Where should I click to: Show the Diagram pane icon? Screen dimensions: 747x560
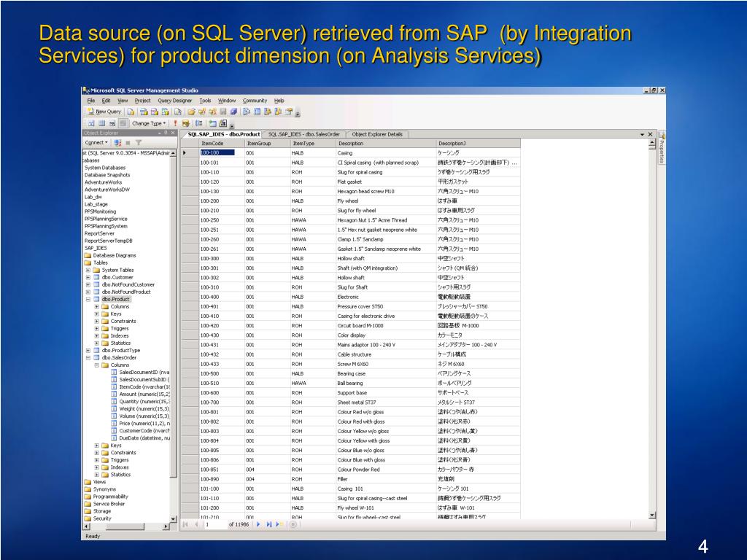click(x=91, y=123)
